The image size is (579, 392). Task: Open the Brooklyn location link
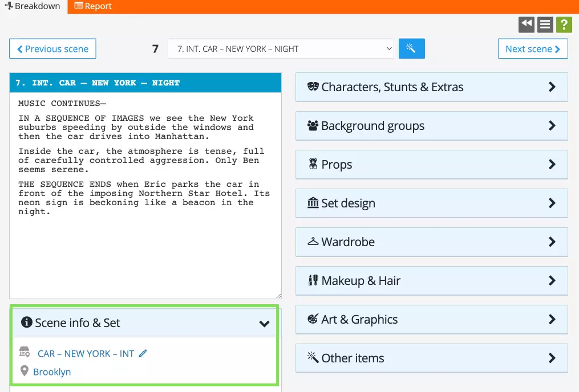[x=52, y=371]
